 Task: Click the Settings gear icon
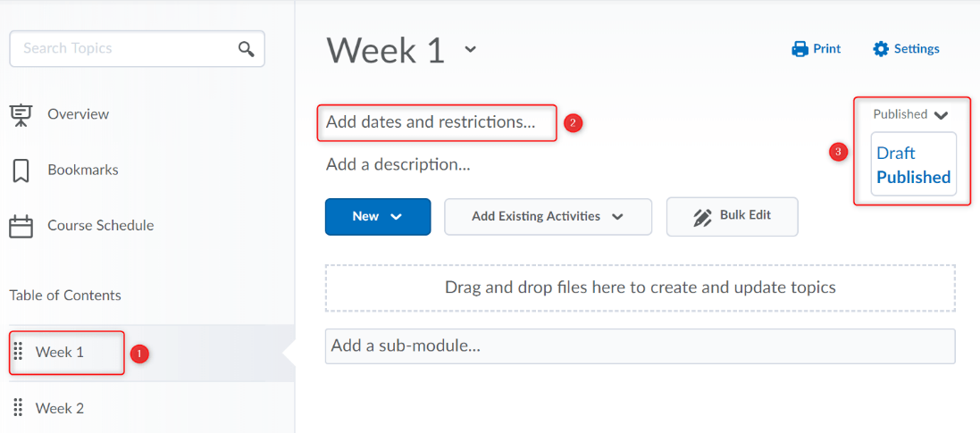coord(881,49)
